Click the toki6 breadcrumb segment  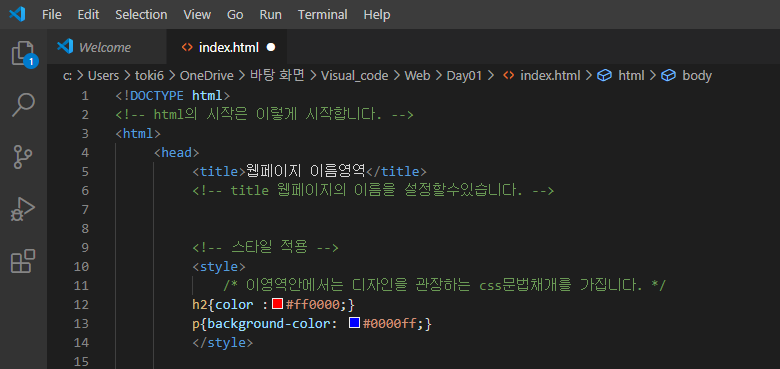point(150,76)
